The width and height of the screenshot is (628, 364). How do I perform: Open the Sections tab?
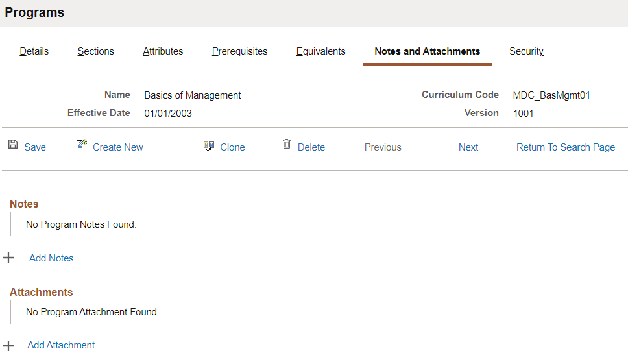96,51
